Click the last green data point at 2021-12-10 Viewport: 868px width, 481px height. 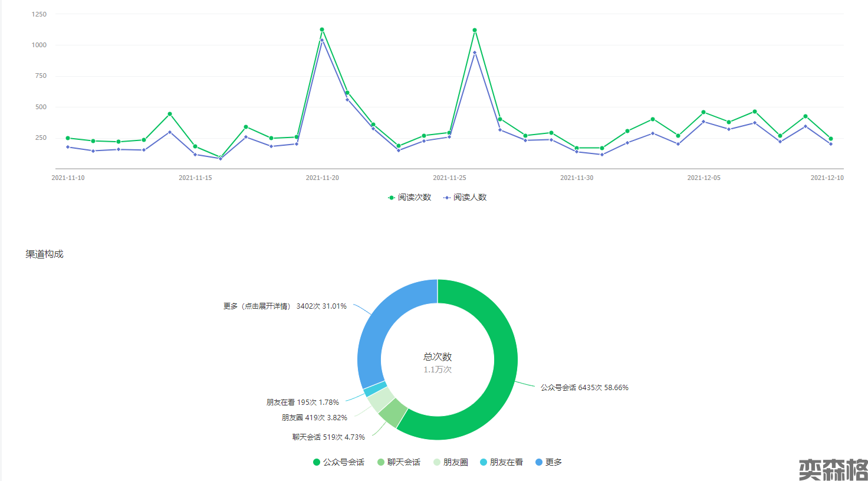831,139
